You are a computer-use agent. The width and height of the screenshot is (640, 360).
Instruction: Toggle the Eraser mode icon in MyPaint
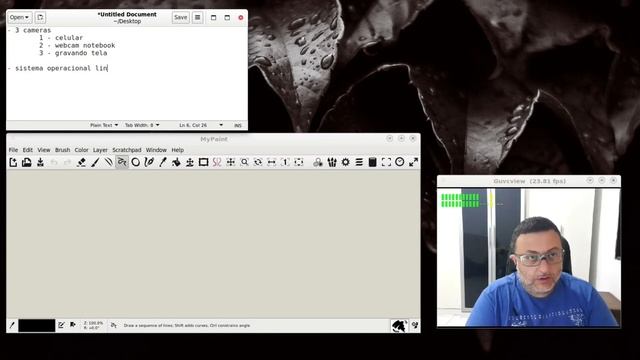pos(81,162)
